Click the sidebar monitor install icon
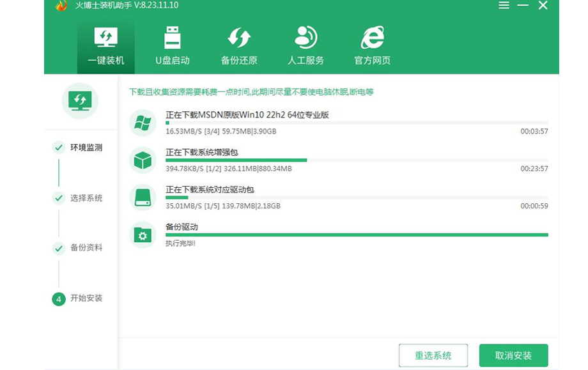Image resolution: width=588 pixels, height=370 pixels. (x=80, y=100)
